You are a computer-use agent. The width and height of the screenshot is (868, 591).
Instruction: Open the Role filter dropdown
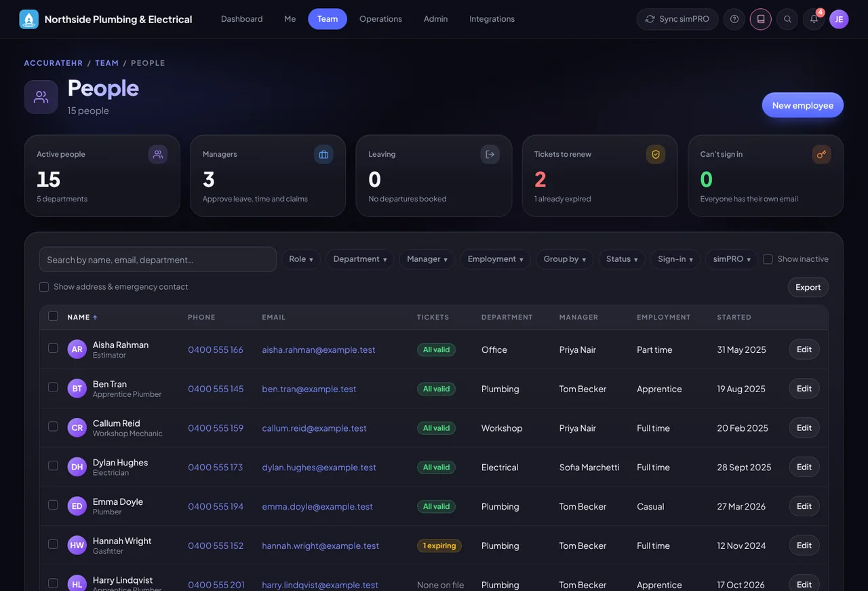pyautogui.click(x=301, y=259)
